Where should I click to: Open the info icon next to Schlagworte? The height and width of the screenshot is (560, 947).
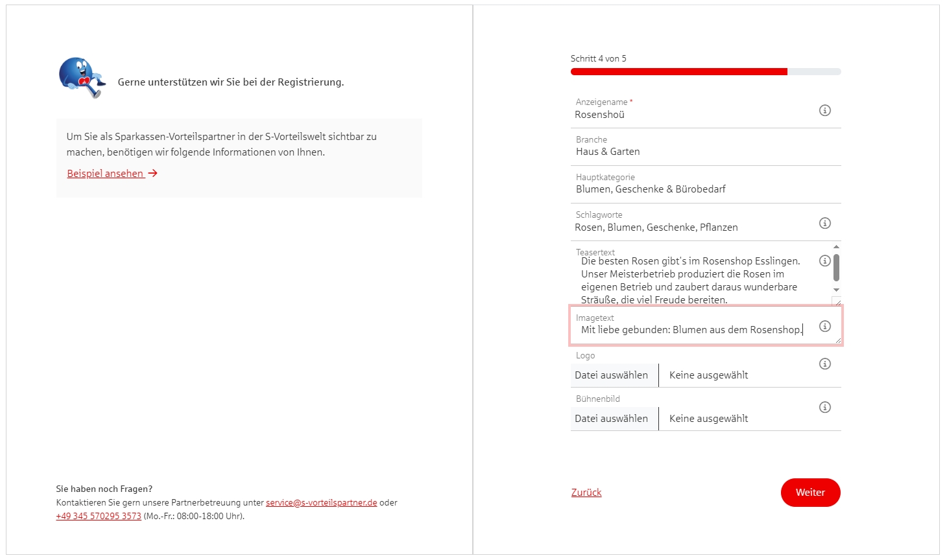825,223
